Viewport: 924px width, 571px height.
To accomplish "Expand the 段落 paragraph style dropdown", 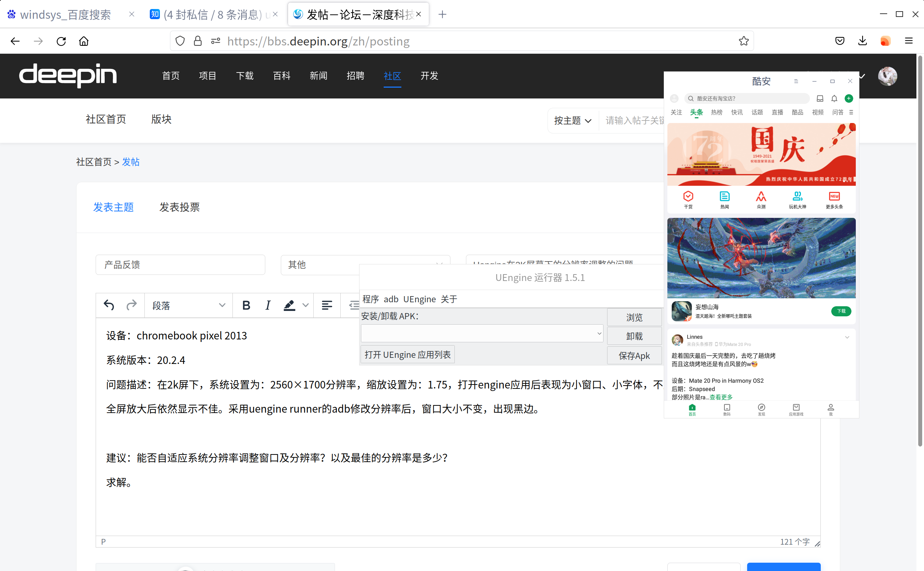I will pyautogui.click(x=188, y=305).
